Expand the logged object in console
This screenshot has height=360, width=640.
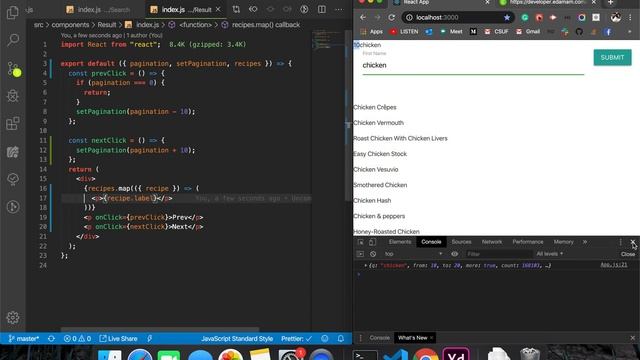(x=365, y=265)
